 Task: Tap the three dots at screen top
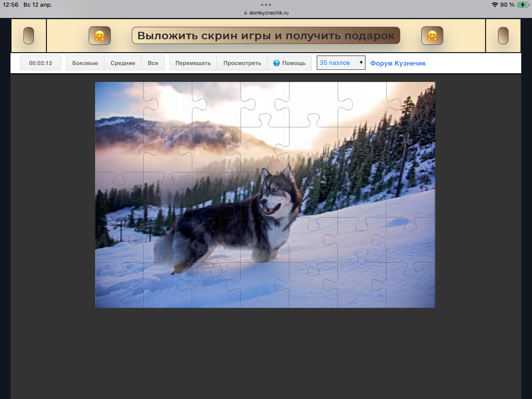266,5
